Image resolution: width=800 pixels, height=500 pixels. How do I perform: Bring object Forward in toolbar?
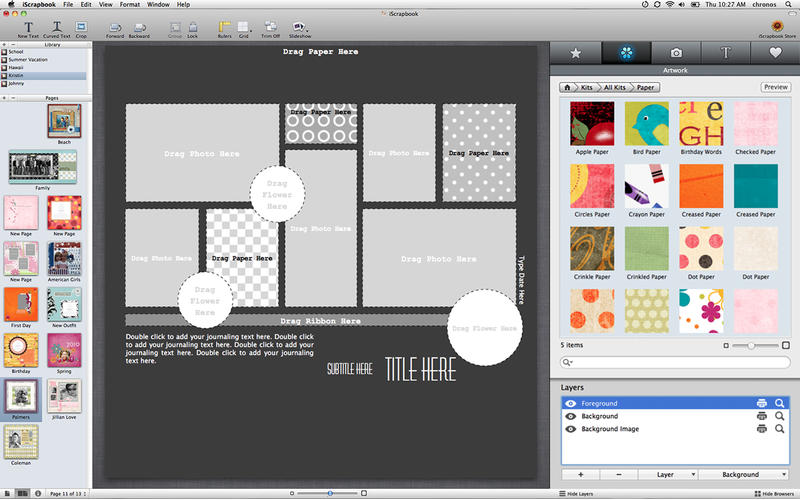coord(115,26)
